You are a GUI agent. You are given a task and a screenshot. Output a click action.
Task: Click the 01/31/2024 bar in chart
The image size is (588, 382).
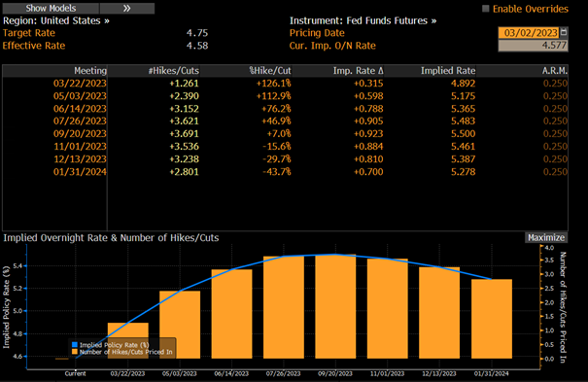[x=492, y=319]
